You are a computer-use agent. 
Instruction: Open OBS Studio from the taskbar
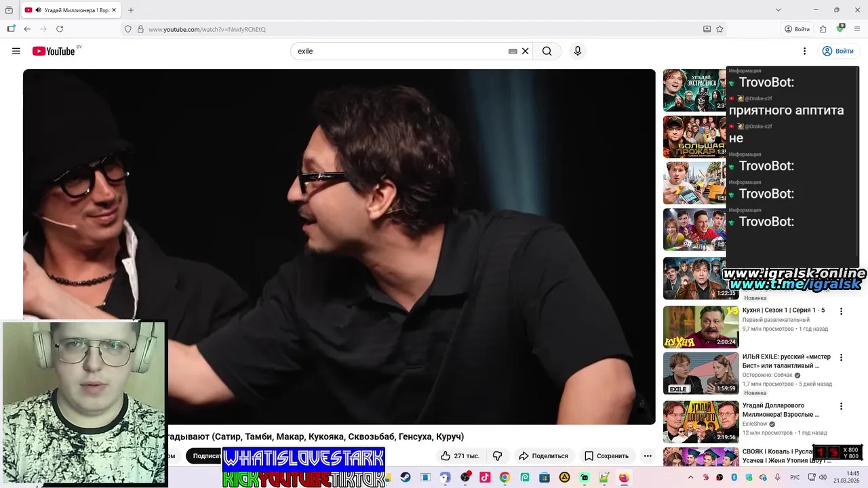[465, 477]
